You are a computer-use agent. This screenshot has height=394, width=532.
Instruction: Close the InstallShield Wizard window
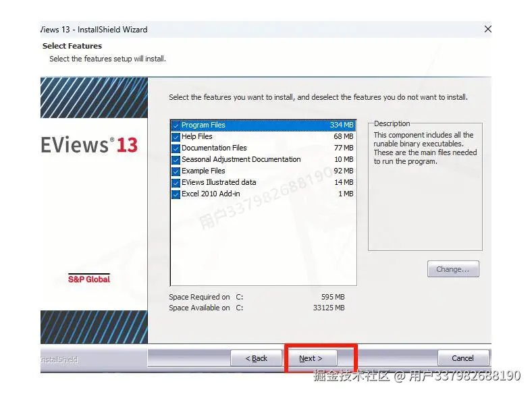pyautogui.click(x=488, y=29)
